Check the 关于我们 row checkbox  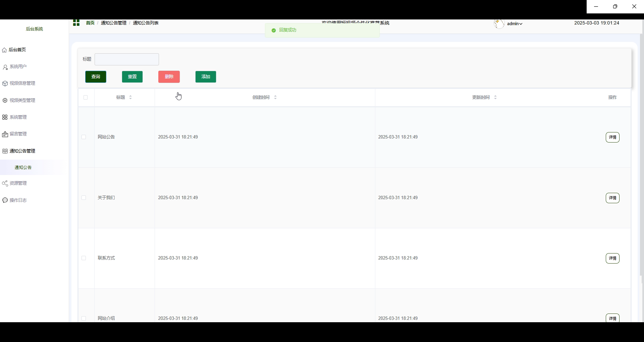point(84,198)
